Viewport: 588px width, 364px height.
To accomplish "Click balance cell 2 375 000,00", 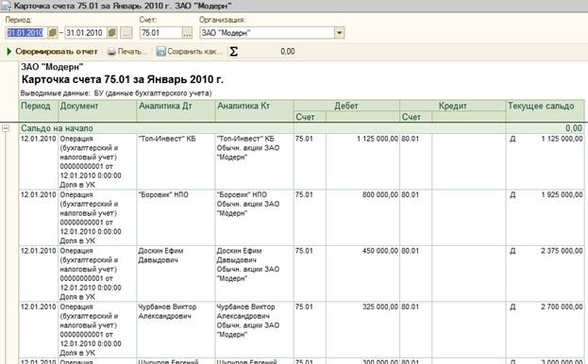I will (562, 251).
